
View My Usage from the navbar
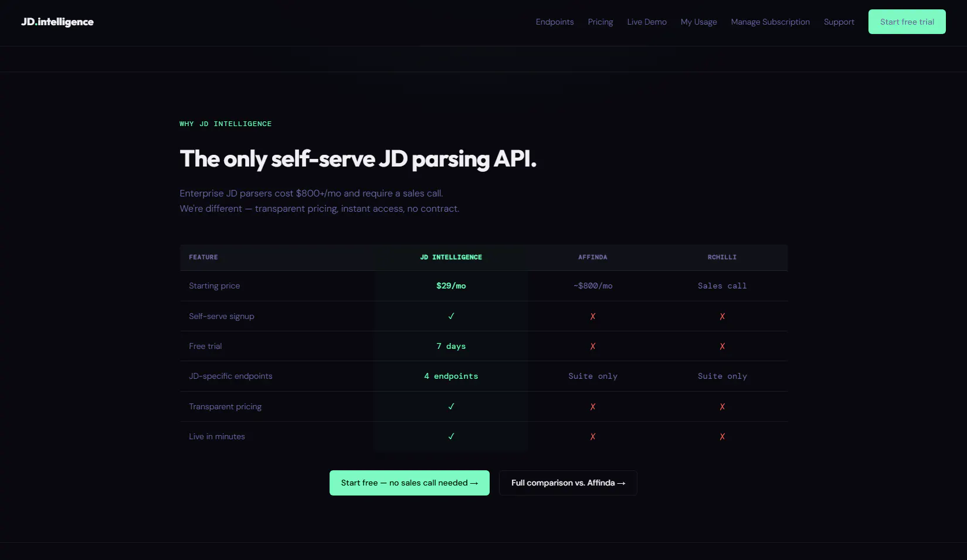click(x=699, y=22)
